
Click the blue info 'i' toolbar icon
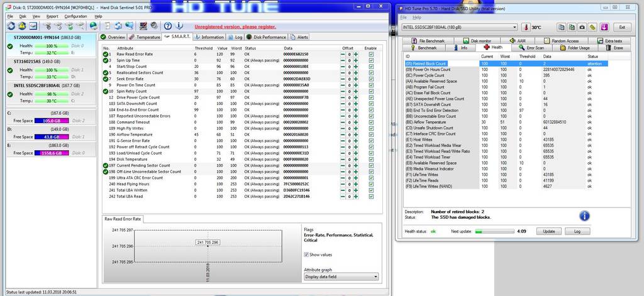click(179, 26)
